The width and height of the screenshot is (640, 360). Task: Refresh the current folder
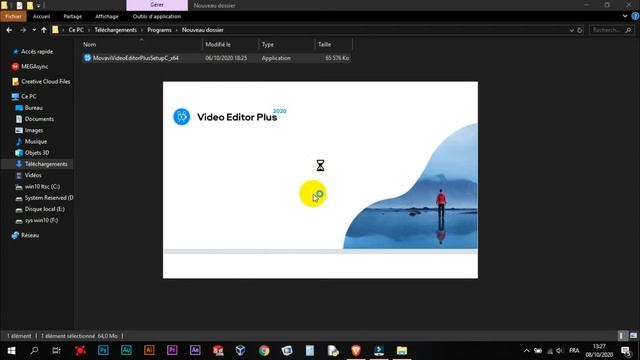coord(580,30)
